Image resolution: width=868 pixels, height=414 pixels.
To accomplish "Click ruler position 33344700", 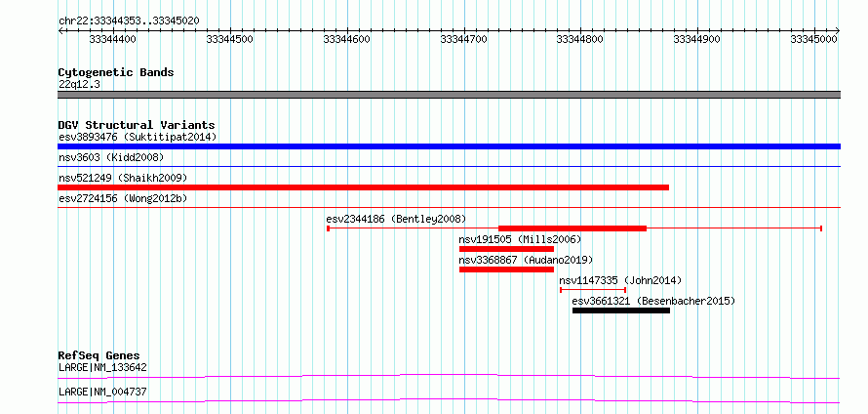I will [464, 39].
